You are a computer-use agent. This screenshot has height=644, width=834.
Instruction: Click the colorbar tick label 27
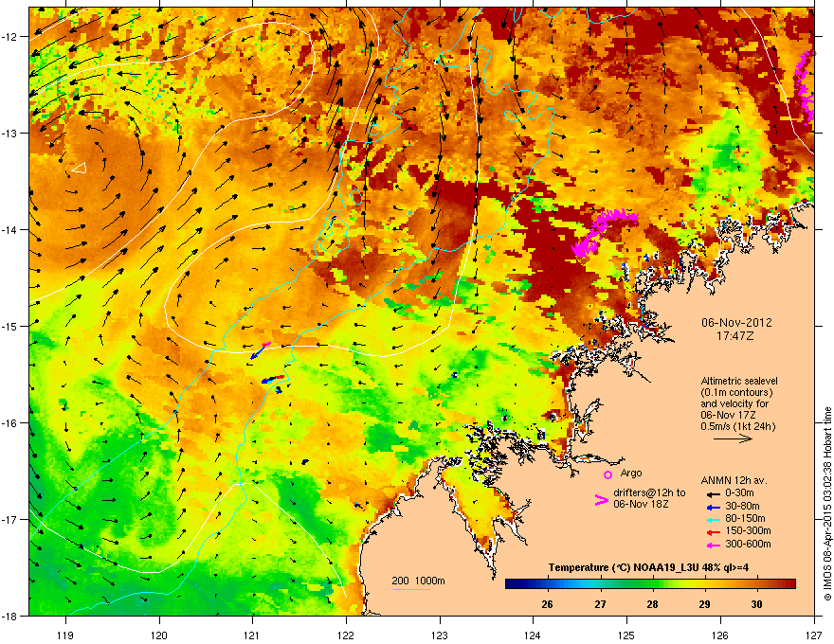[x=600, y=604]
